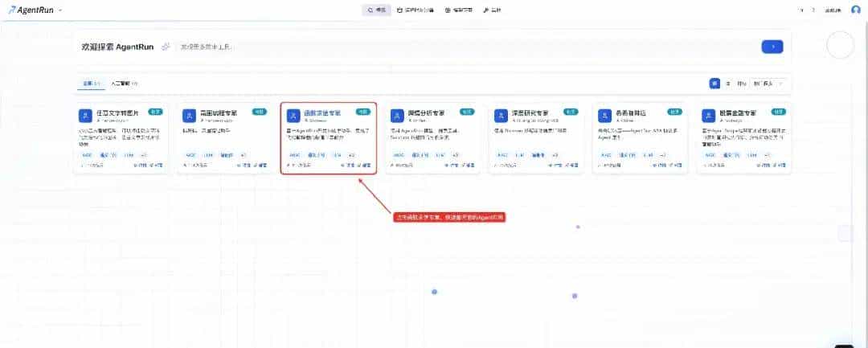868x348 pixels.
Task: Click the 舆情分析专家 card avatar icon
Action: click(x=397, y=115)
